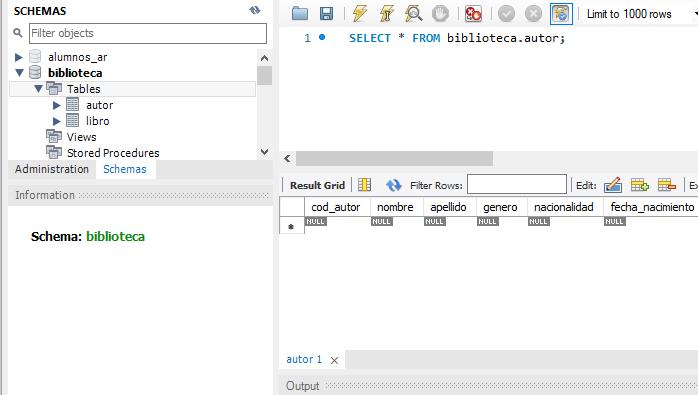Sort by cod_autor column header
The height and width of the screenshot is (395, 698).
pos(337,207)
